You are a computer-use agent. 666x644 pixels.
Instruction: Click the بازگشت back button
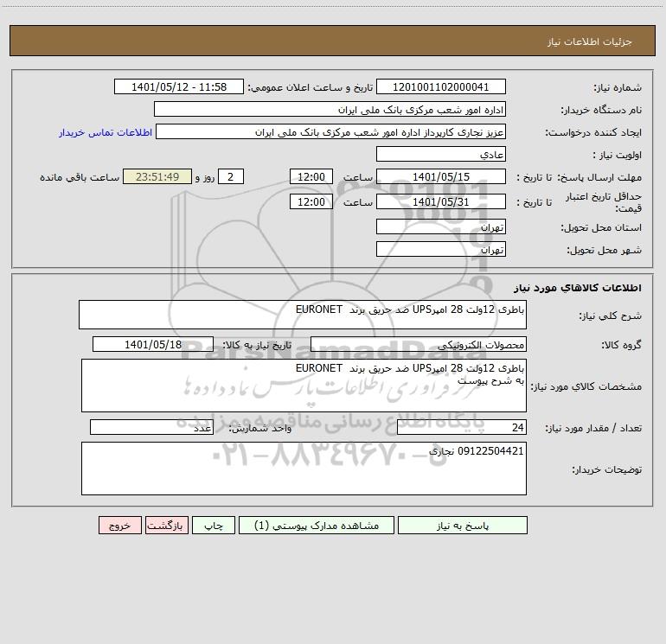(166, 525)
